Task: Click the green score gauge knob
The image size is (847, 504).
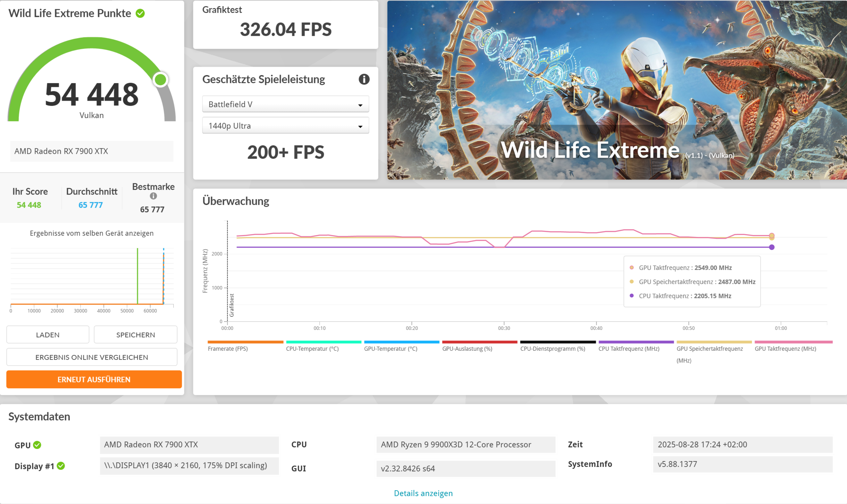Action: coord(160,80)
